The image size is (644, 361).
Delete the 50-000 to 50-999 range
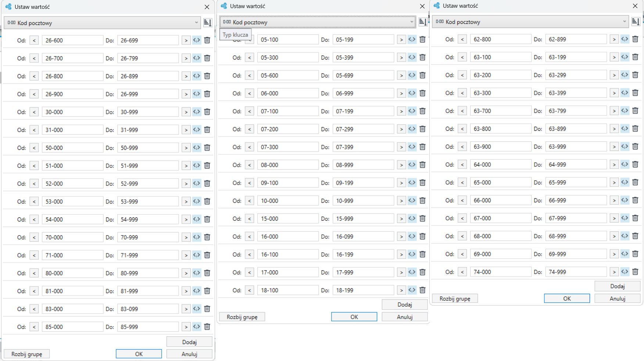pyautogui.click(x=207, y=148)
